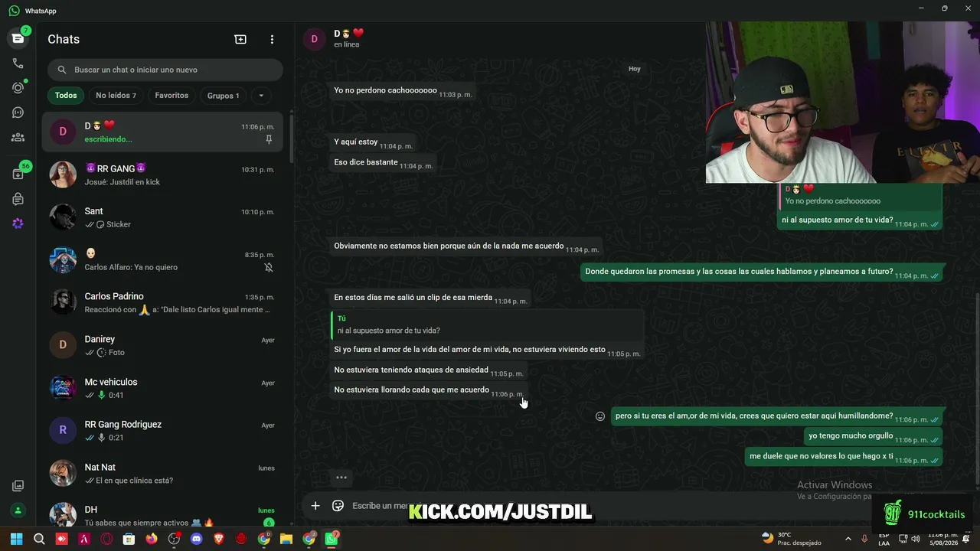Click the volume icon in system tray

pyautogui.click(x=916, y=539)
